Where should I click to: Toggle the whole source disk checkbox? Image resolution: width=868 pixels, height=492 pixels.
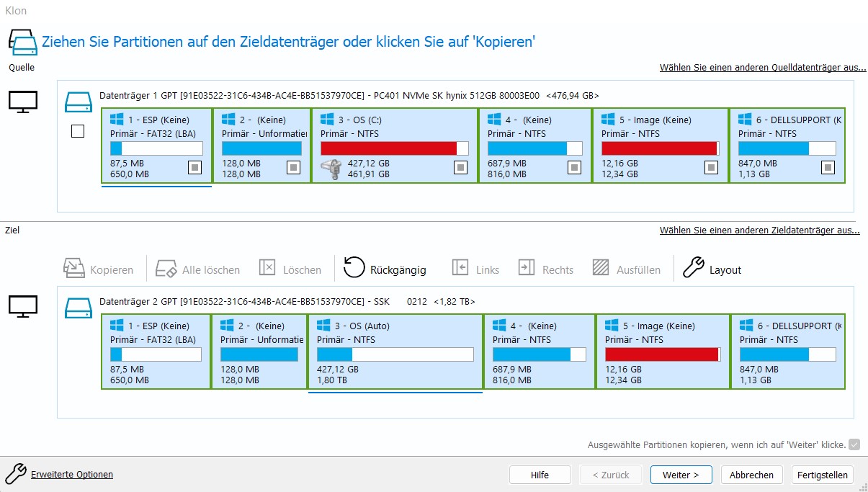(x=78, y=131)
